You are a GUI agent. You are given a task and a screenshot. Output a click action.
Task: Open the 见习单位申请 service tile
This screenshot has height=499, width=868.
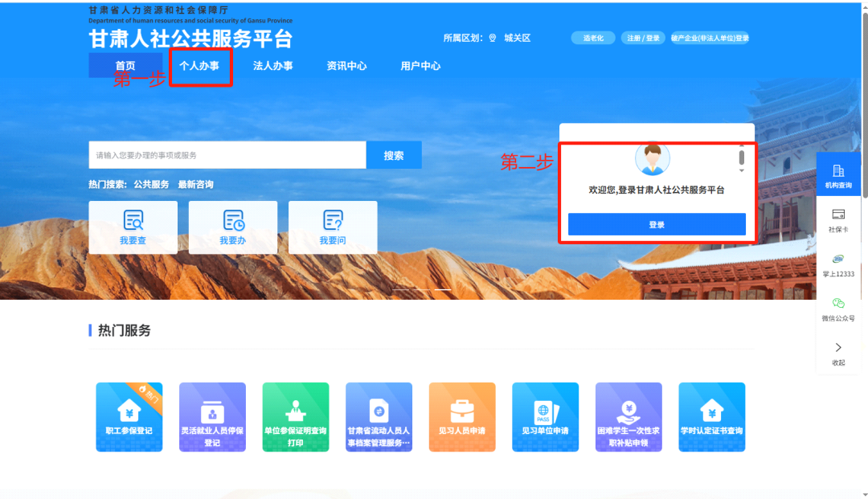click(x=545, y=416)
